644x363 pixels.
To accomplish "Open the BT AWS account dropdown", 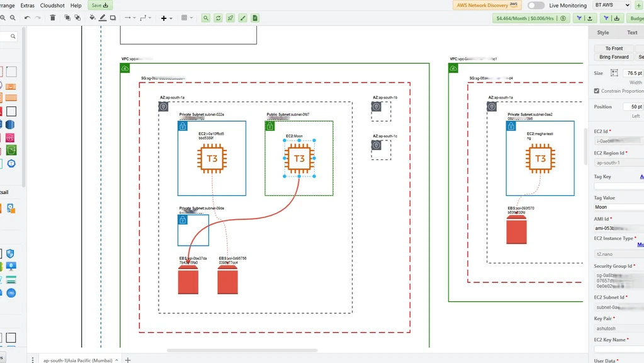I will point(612,5).
